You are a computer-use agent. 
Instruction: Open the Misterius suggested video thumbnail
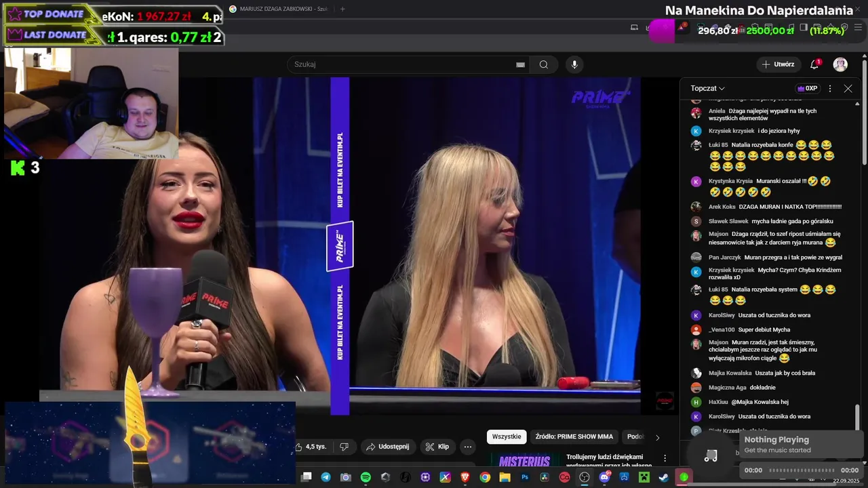point(524,461)
